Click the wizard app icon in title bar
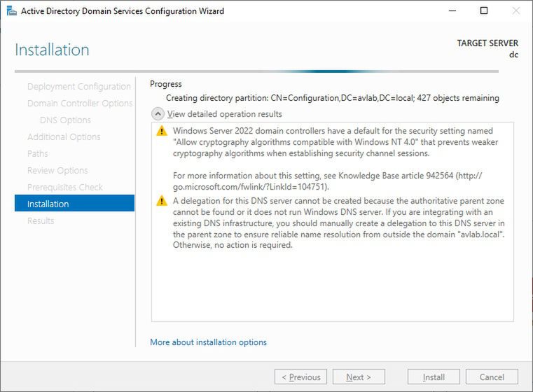Screen dimensions: 533x392 11,11
